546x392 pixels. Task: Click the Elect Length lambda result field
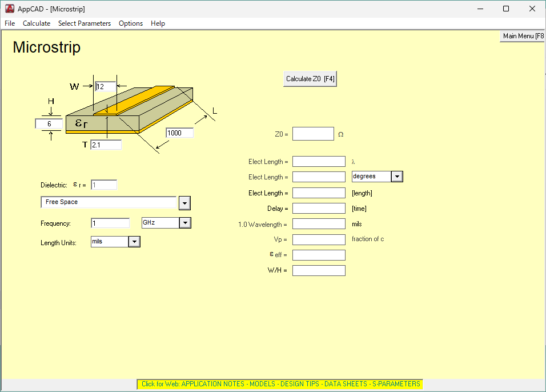(319, 162)
